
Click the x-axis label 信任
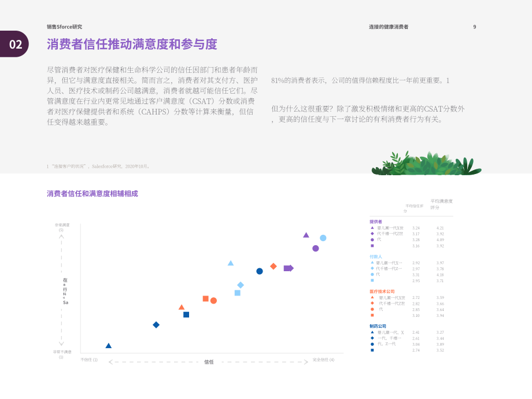click(x=209, y=362)
